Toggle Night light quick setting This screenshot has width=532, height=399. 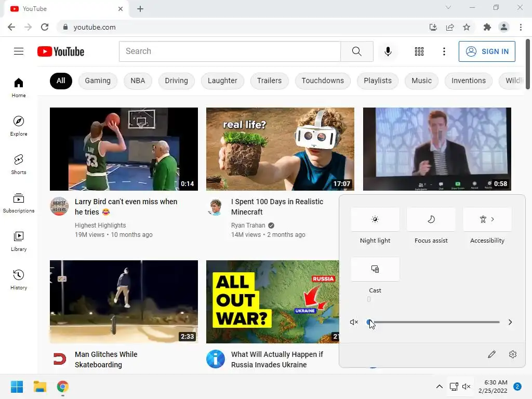375,219
